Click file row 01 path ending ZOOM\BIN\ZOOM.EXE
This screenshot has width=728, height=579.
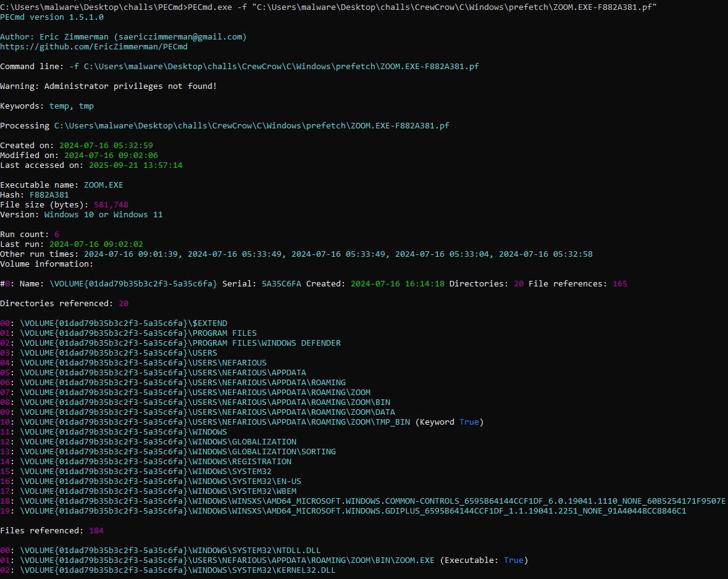pos(227,560)
